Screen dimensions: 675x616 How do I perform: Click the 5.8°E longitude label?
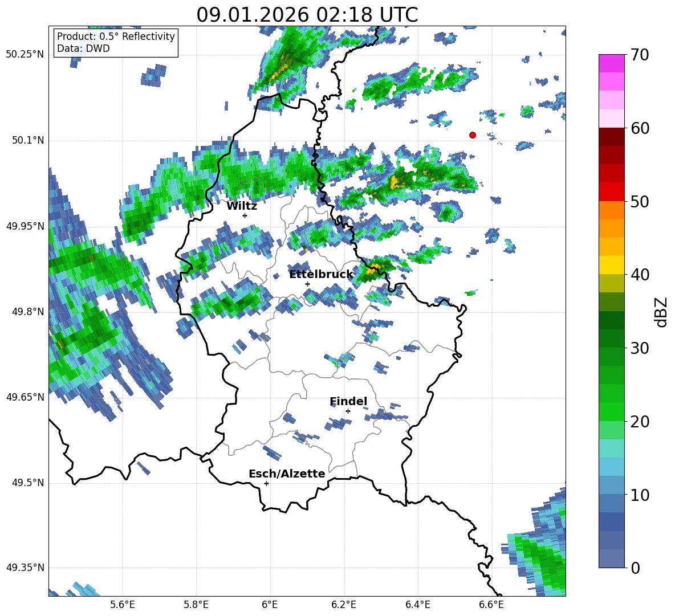point(196,605)
